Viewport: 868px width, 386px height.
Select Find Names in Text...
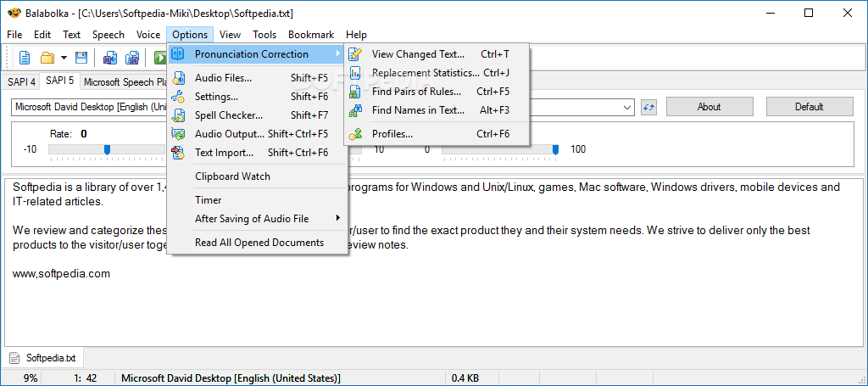[x=437, y=110]
